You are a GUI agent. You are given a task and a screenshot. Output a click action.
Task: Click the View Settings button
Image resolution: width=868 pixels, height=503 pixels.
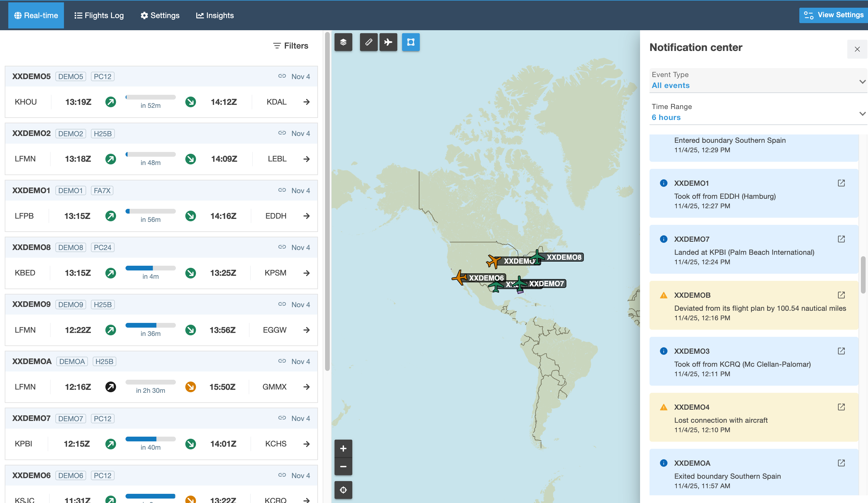pos(834,15)
